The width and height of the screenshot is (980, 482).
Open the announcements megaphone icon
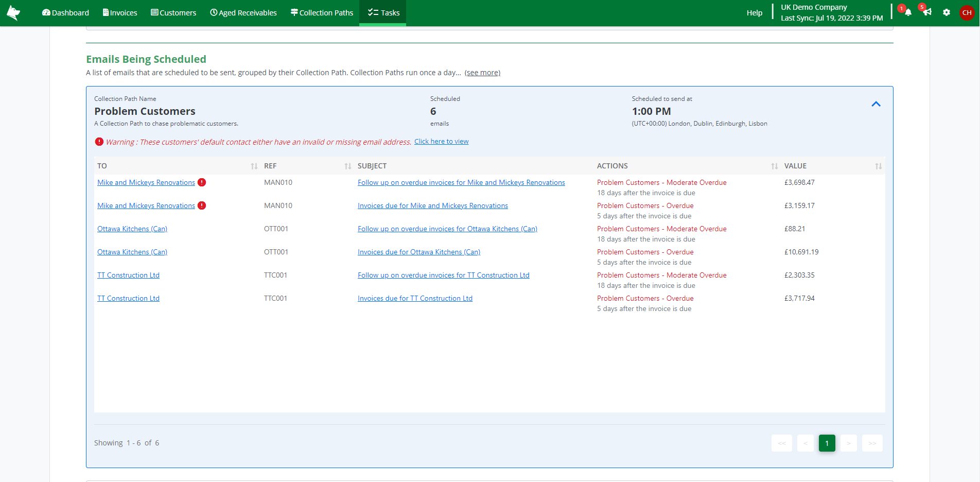click(927, 12)
